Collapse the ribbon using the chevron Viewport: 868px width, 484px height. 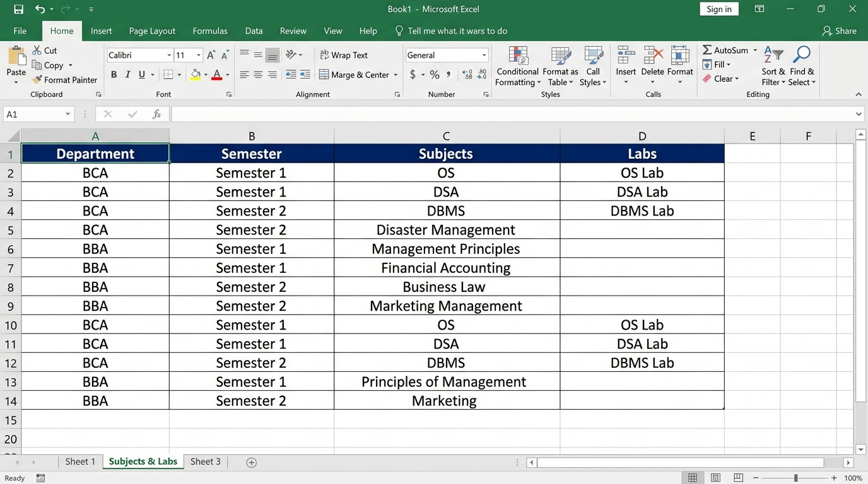[x=859, y=95]
